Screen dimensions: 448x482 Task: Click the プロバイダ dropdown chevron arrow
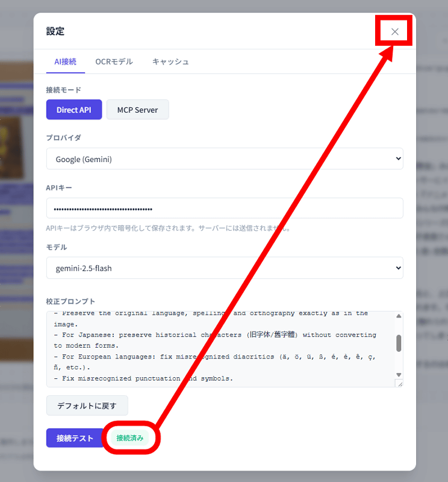[x=398, y=158]
